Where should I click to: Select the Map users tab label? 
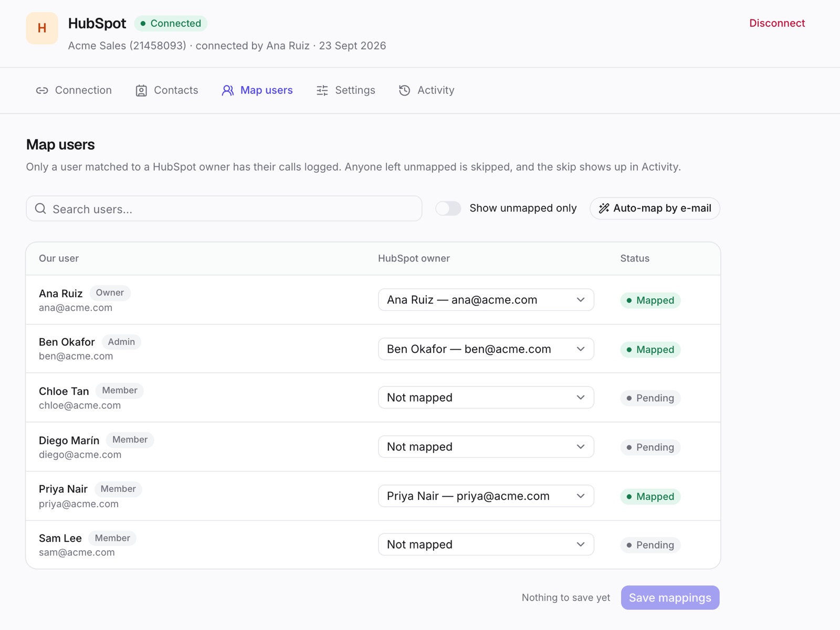tap(267, 90)
